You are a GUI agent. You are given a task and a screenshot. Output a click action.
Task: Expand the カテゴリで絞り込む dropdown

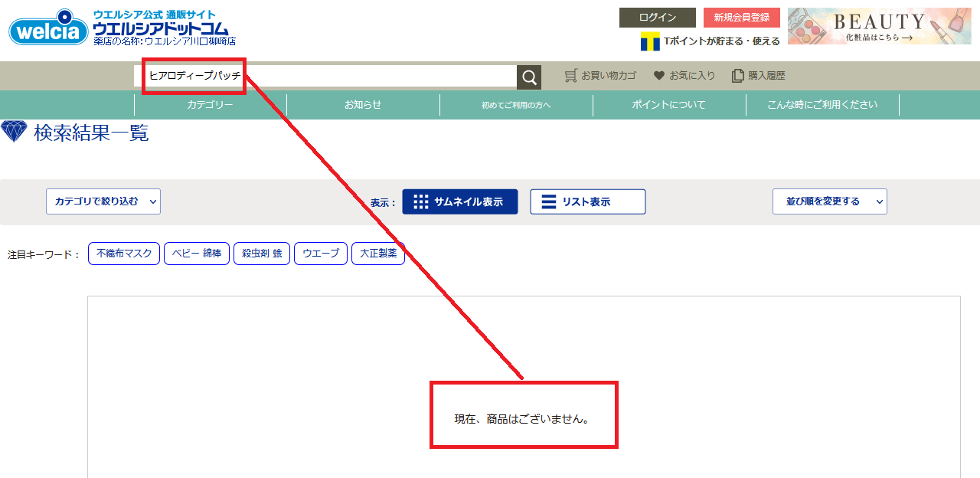coord(103,201)
